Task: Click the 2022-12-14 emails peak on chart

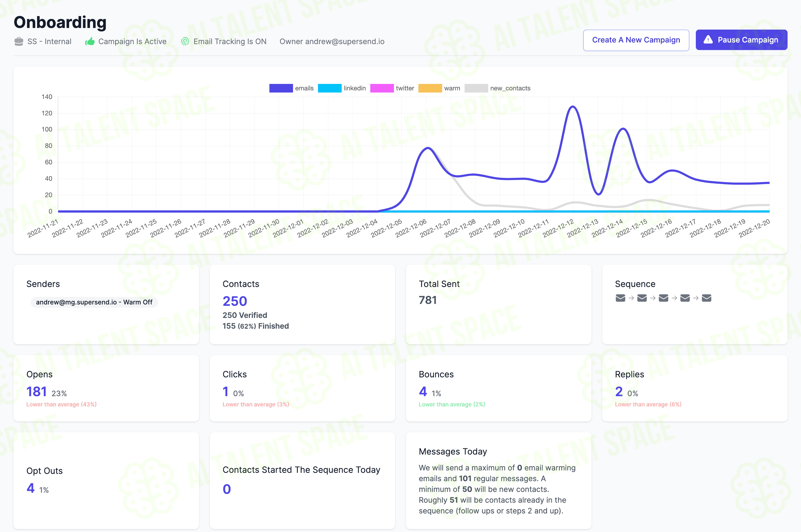Action: click(623, 129)
